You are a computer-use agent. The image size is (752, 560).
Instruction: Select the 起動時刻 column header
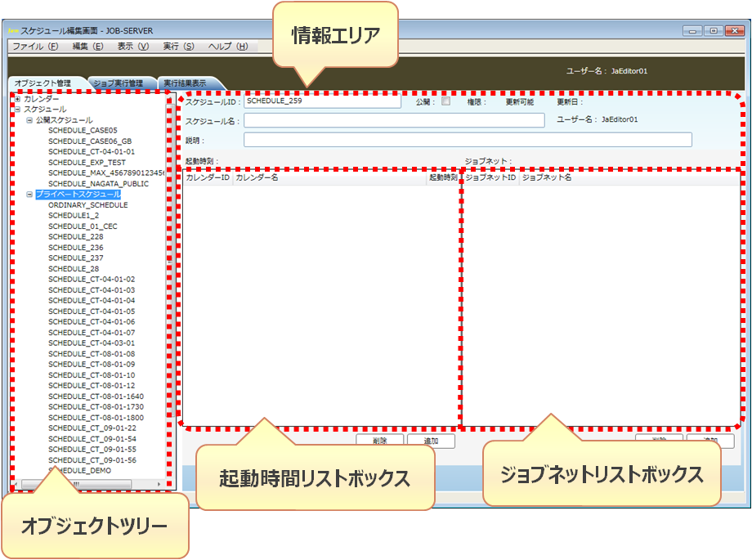pos(443,177)
